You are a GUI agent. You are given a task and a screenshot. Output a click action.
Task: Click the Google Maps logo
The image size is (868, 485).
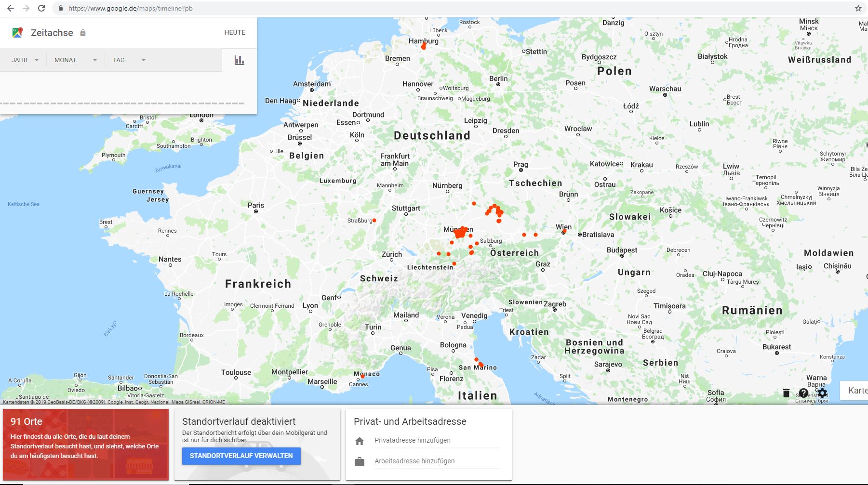click(x=17, y=33)
